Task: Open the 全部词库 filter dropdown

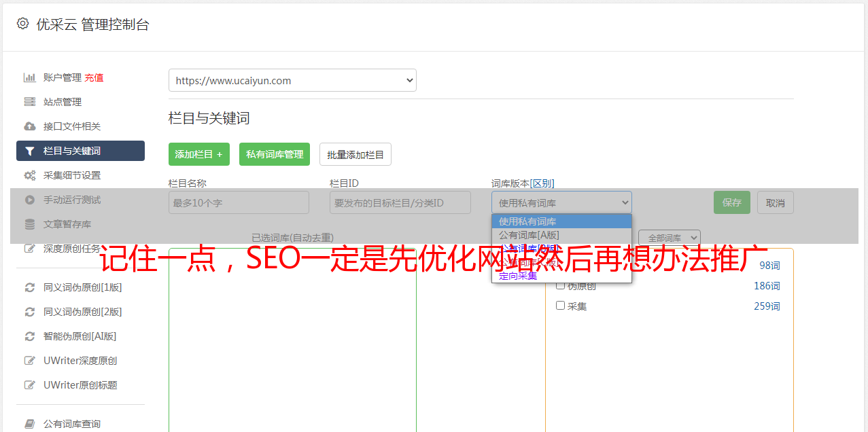Action: tap(670, 238)
